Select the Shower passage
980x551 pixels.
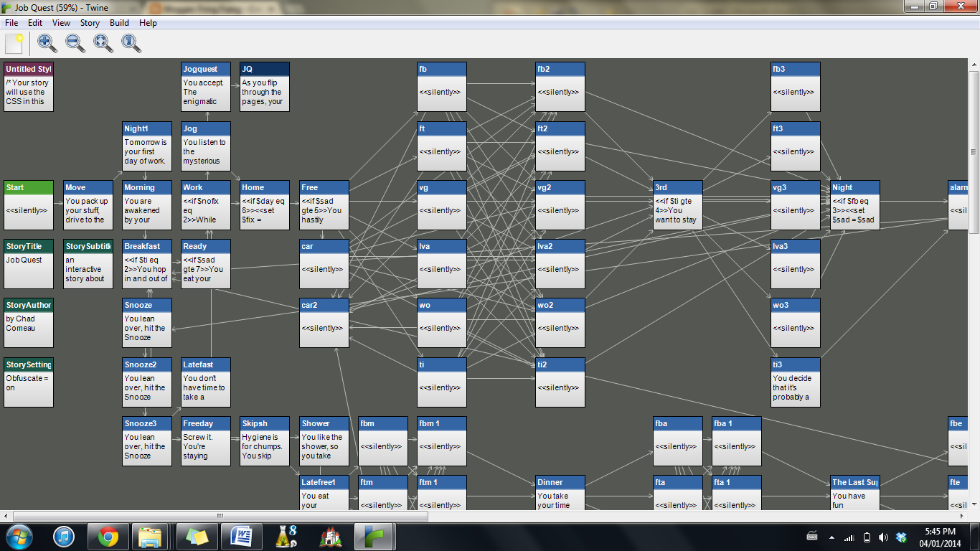click(x=324, y=441)
